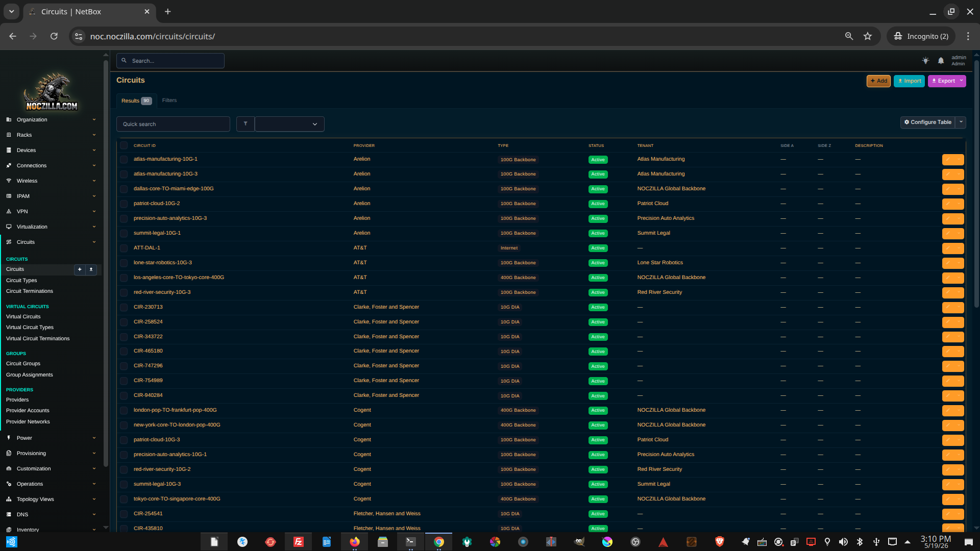
Task: Check the box for lone-star-robotics-10G-3 row
Action: click(x=124, y=263)
